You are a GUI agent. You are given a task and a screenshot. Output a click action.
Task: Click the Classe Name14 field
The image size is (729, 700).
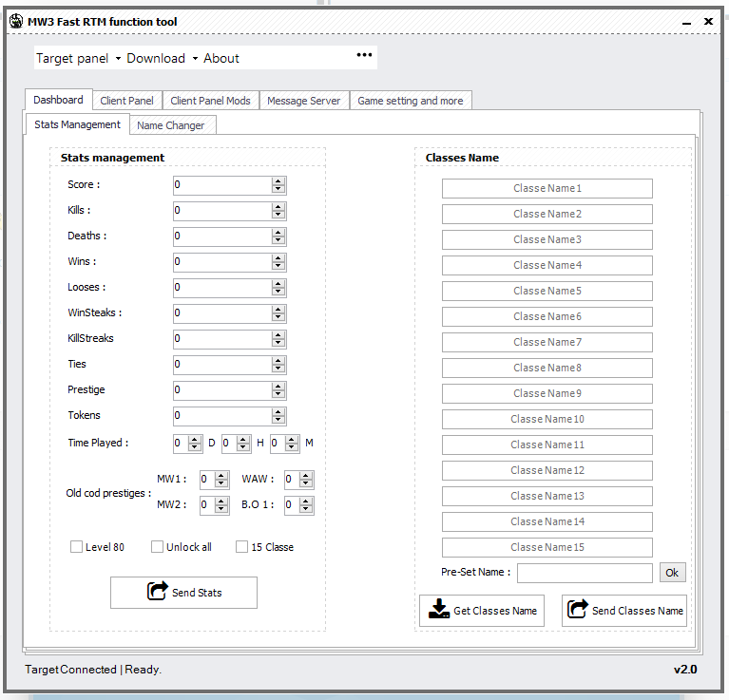547,521
